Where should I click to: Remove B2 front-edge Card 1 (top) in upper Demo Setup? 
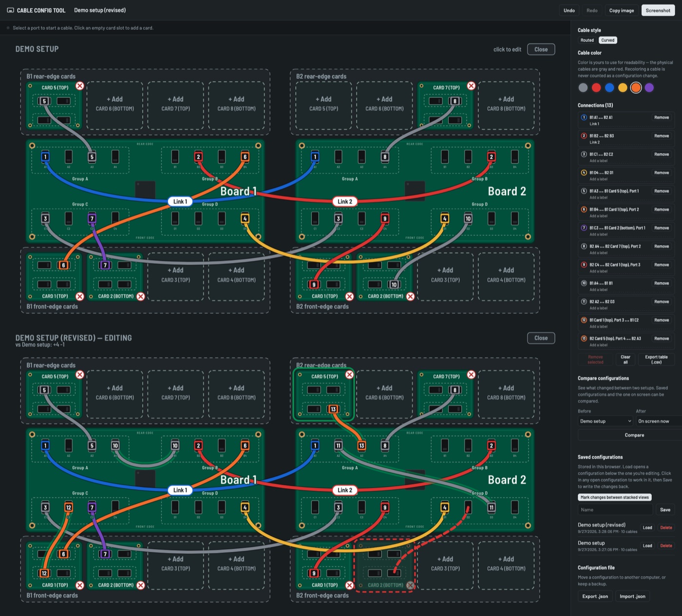point(349,297)
